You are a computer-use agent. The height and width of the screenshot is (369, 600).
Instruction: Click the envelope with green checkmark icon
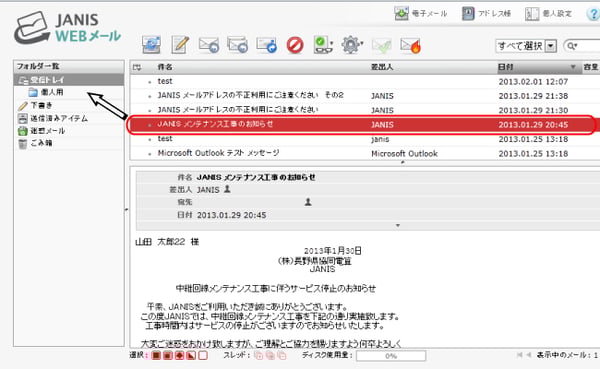(381, 46)
